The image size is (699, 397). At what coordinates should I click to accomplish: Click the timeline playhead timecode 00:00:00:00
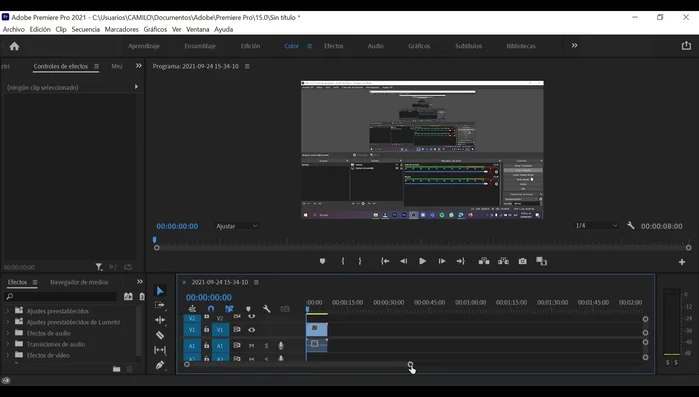(x=209, y=297)
